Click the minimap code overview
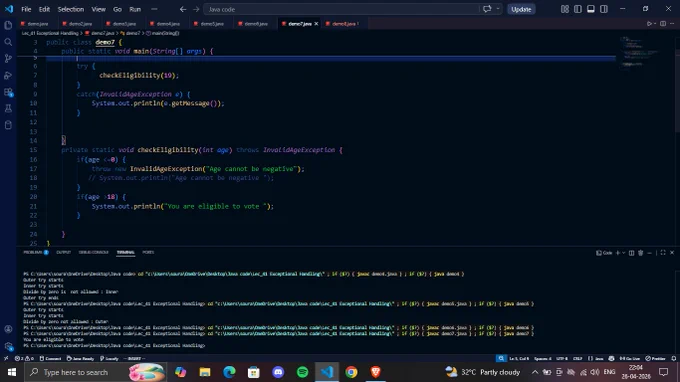The image size is (680, 382). [638, 52]
